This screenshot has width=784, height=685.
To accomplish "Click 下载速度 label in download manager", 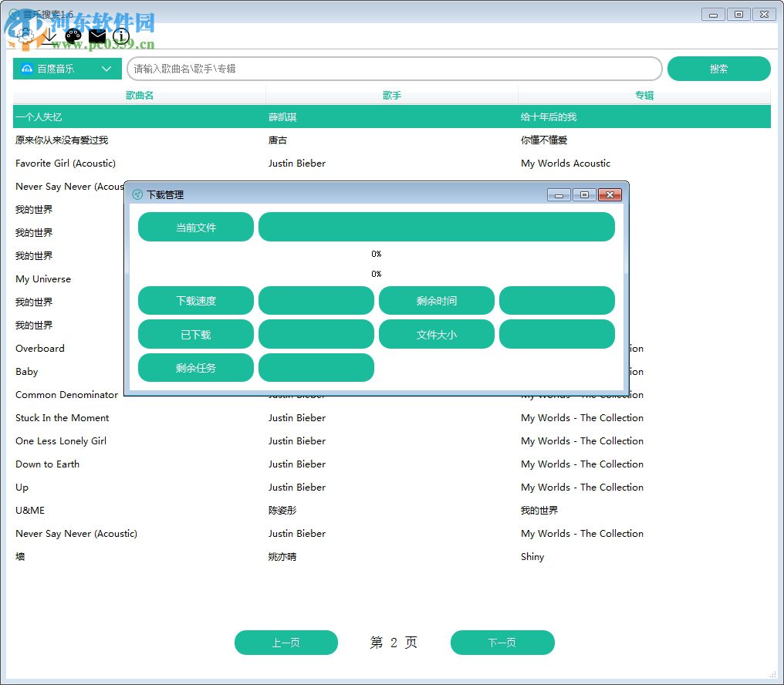I will click(x=196, y=301).
